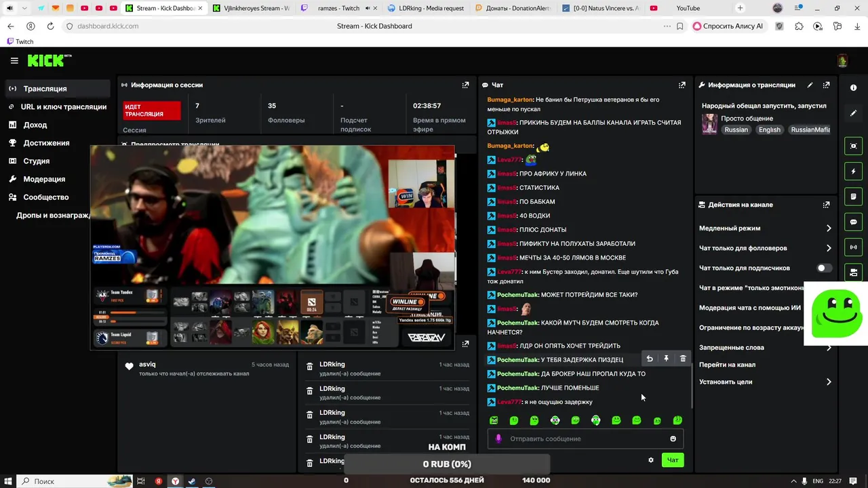Expand Установить цели options
Image resolution: width=868 pixels, height=488 pixels.
(x=765, y=382)
